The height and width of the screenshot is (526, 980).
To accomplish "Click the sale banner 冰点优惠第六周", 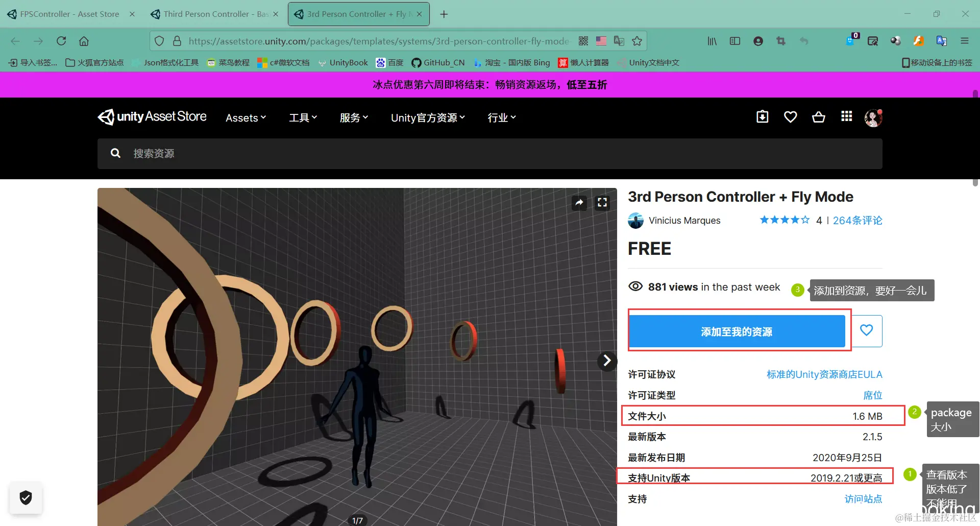I will click(x=489, y=84).
